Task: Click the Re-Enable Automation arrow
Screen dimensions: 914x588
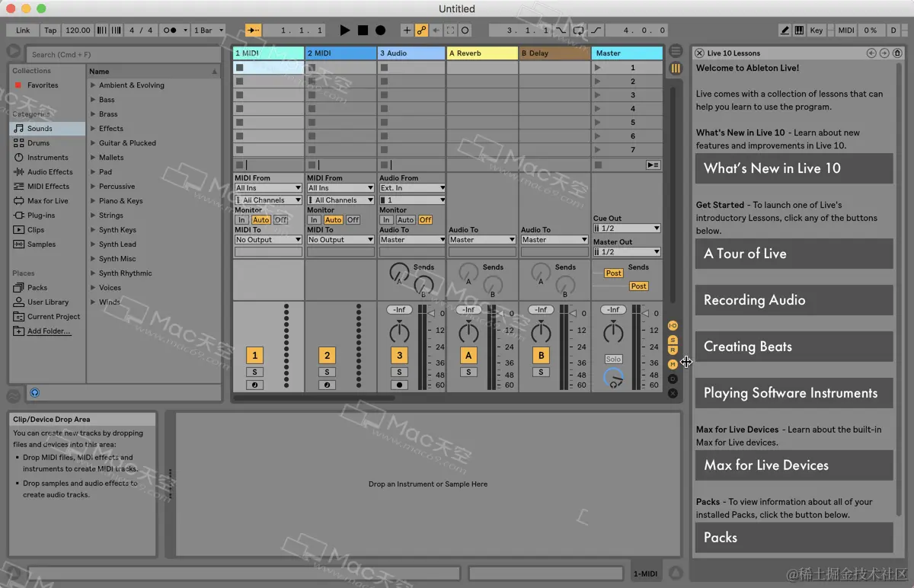Action: coord(436,30)
